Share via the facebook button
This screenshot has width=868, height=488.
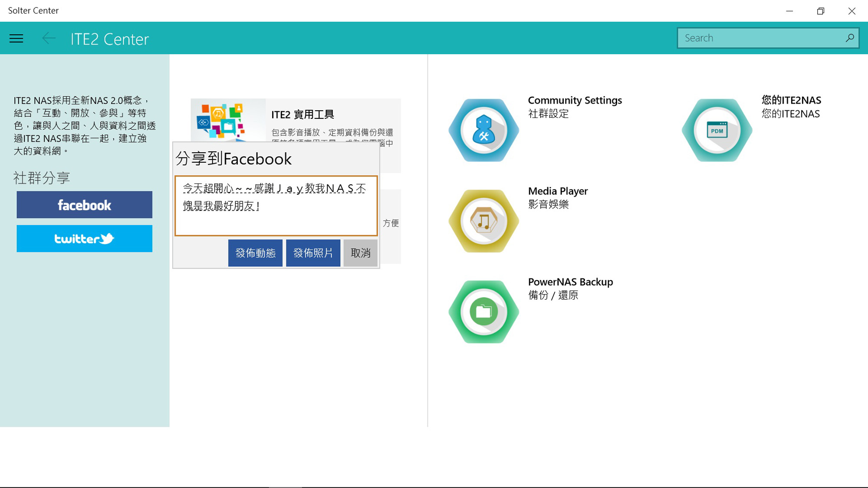84,204
